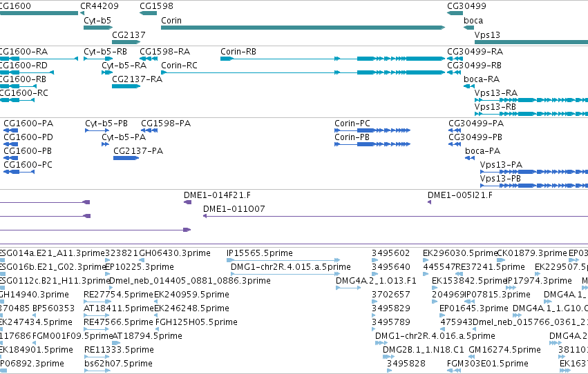Click the bs62h07.5prime EST label
Image resolution: width=588 pixels, height=374 pixels.
119,364
